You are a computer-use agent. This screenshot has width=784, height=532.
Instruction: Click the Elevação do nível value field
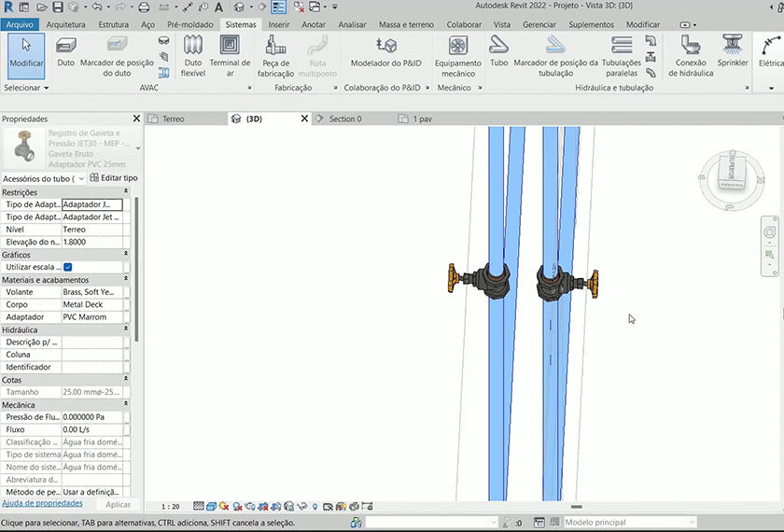click(91, 242)
